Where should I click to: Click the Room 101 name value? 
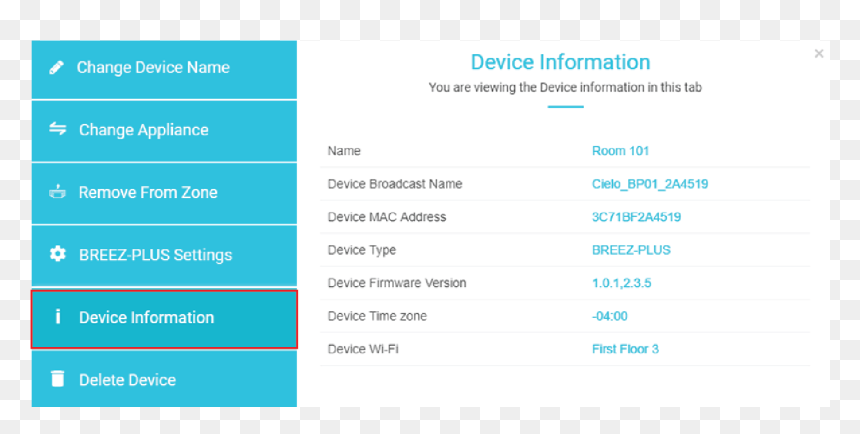pos(620,151)
